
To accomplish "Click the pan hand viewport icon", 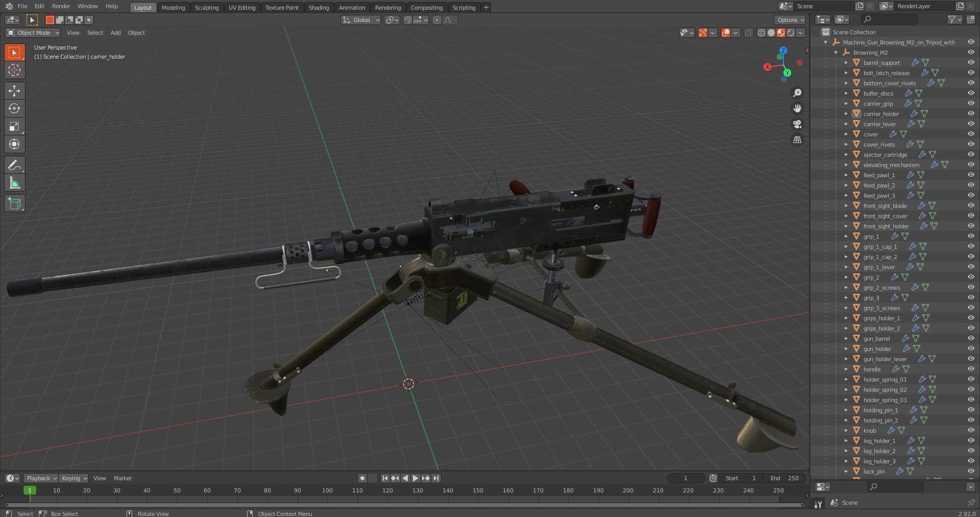I will pos(797,108).
